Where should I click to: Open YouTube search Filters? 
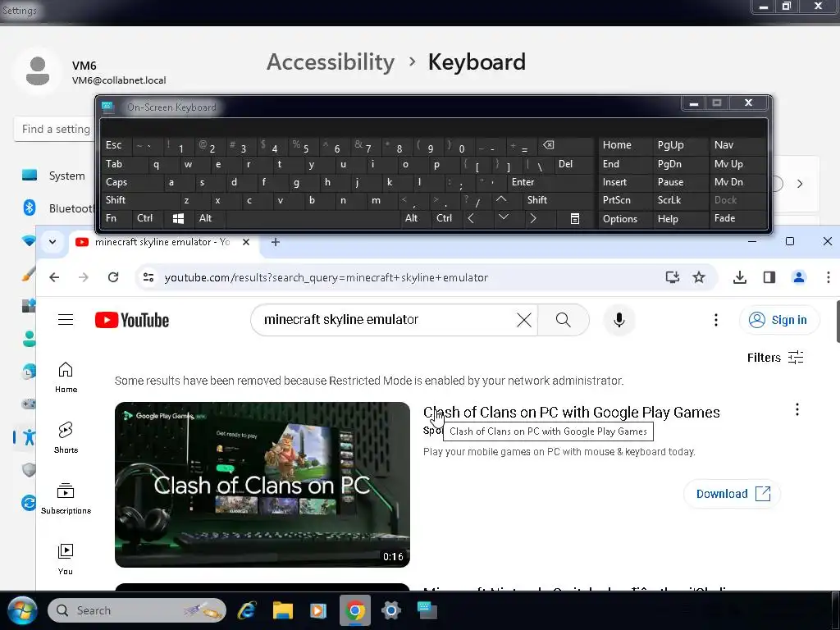775,358
